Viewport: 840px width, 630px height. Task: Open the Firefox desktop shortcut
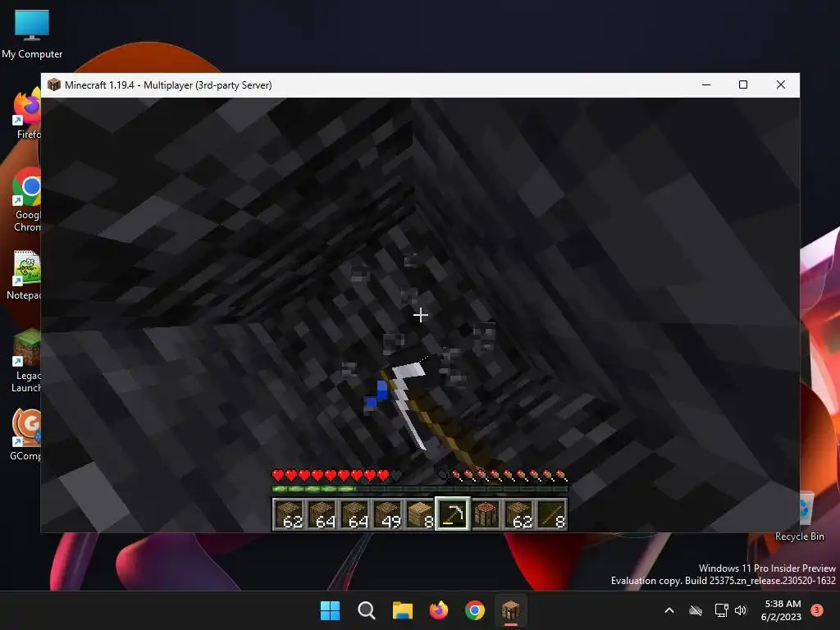[27, 114]
